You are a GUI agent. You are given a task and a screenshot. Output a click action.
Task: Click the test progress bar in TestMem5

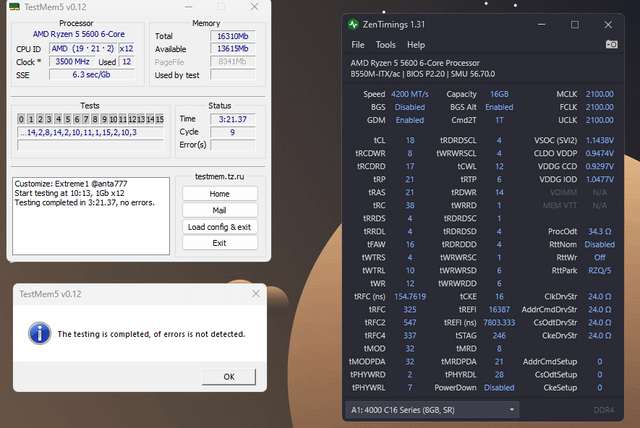coord(90,145)
